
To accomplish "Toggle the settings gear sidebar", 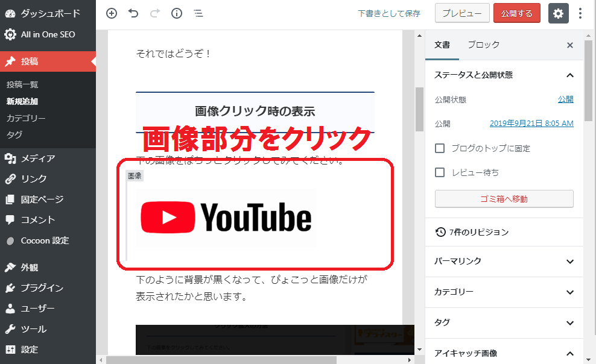I will (x=559, y=13).
